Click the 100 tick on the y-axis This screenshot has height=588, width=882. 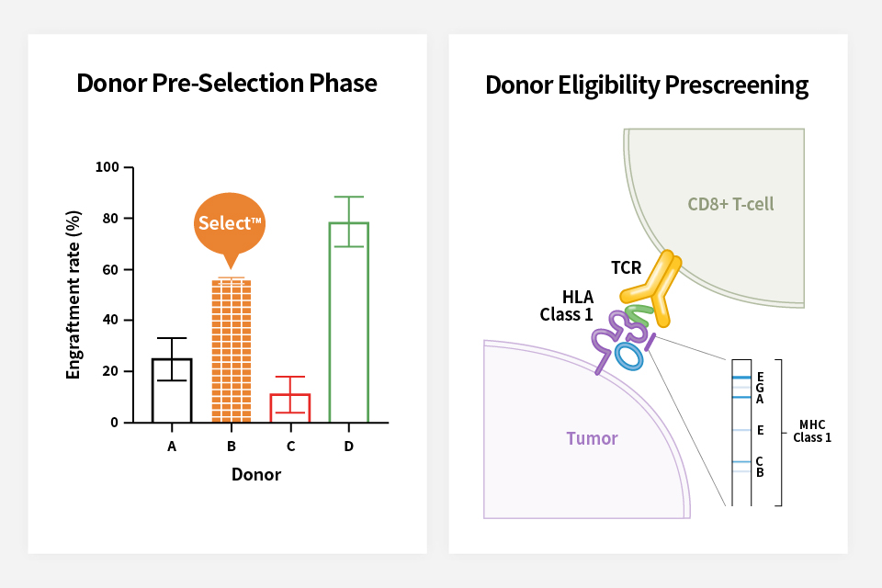(107, 167)
